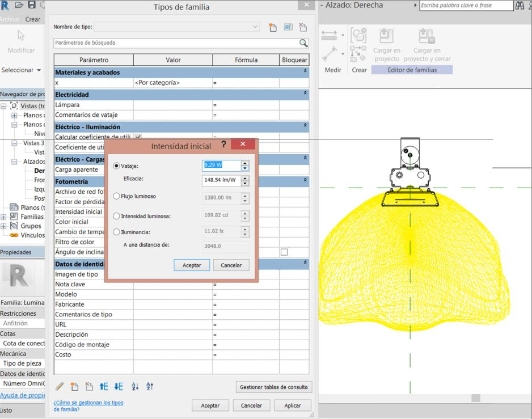
Task: Click Aceptar in Intensidad inicial dialog
Action: coord(192,265)
